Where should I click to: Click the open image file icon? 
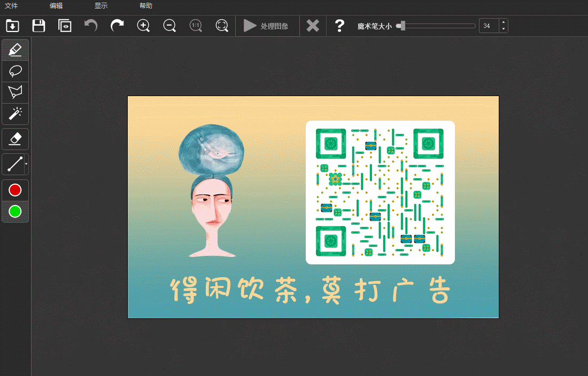(x=13, y=26)
